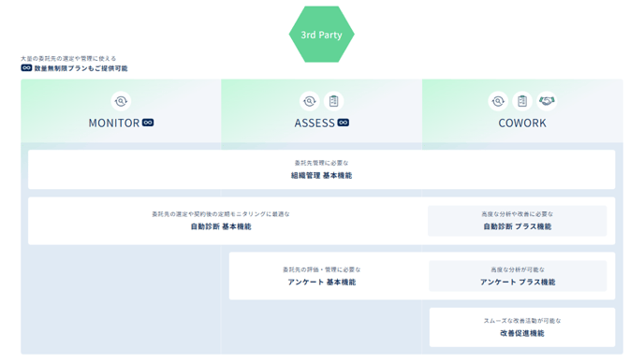Click the infinity badge next to MONITOR
The width and height of the screenshot is (644, 363).
click(148, 123)
